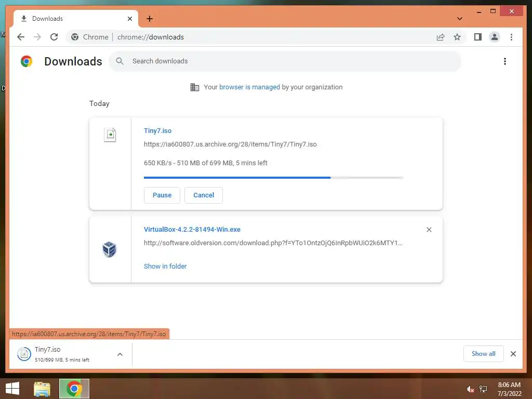Expand the Tiny7.iso shelf item options chevron
The width and height of the screenshot is (532, 399).
(x=120, y=354)
